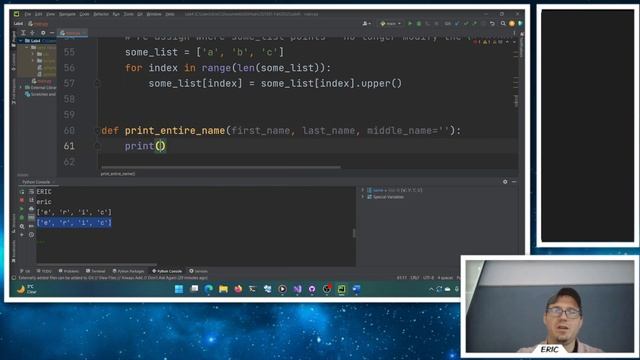Click console magnifier variables view icon
This screenshot has height=360, width=640.
click(x=22, y=226)
